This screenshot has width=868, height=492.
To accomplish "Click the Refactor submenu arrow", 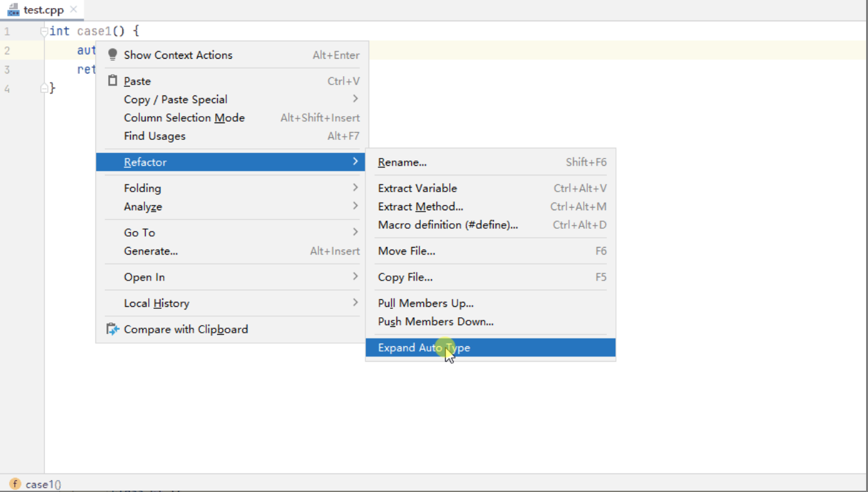I will tap(355, 161).
